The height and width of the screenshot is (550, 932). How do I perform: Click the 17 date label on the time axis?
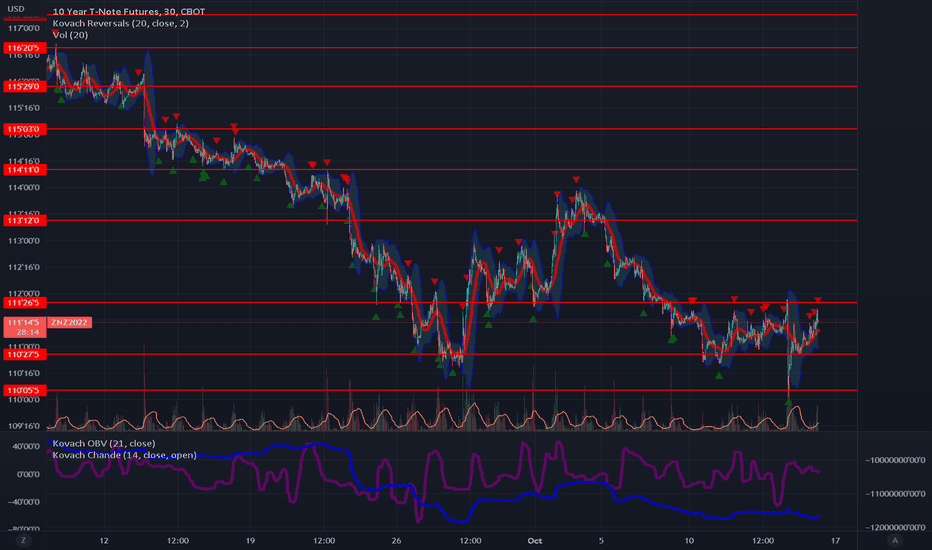pyautogui.click(x=836, y=540)
